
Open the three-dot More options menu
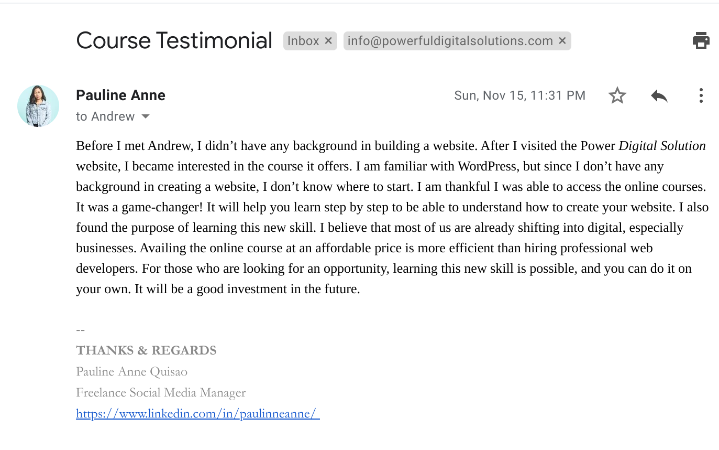pos(701,96)
